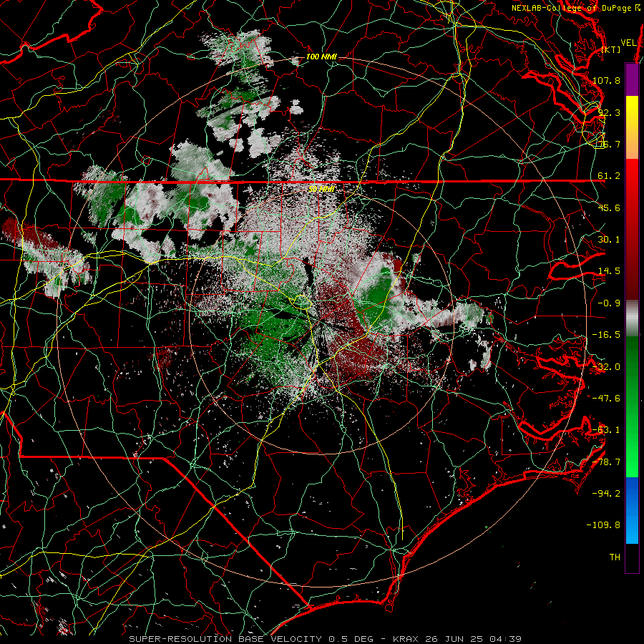Click the [KT] units label
The image size is (644, 644).
pyautogui.click(x=611, y=49)
